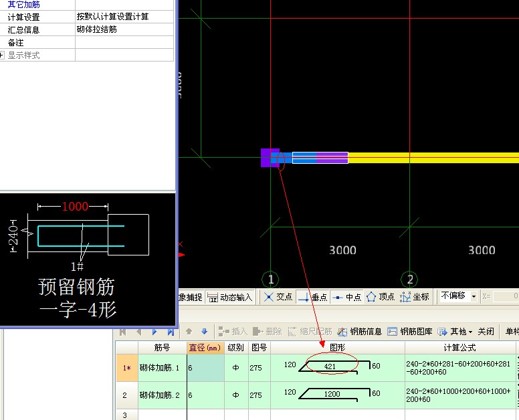Select the 坐标 coordinate snap tool
This screenshot has width=519, height=420.
tap(415, 297)
